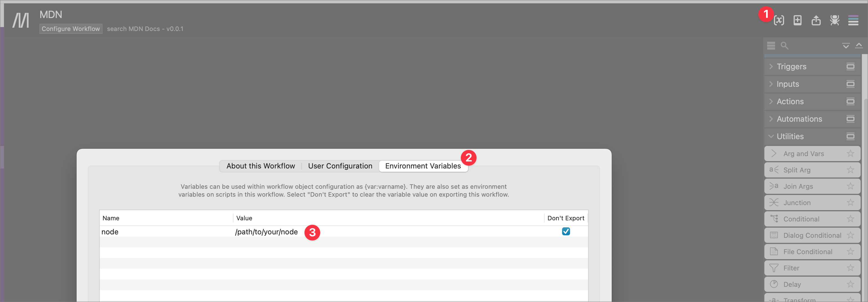This screenshot has height=302, width=868.
Task: Favorite the Delay star
Action: click(x=850, y=285)
